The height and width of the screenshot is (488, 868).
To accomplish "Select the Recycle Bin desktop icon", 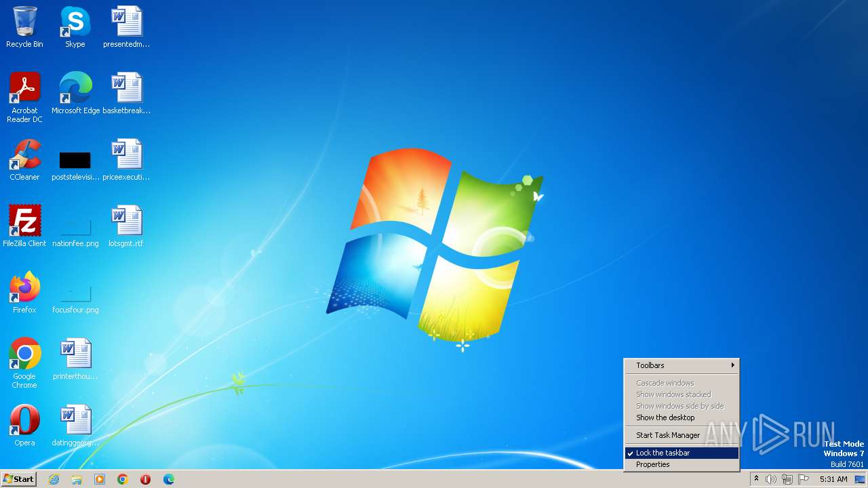I will pos(24,27).
